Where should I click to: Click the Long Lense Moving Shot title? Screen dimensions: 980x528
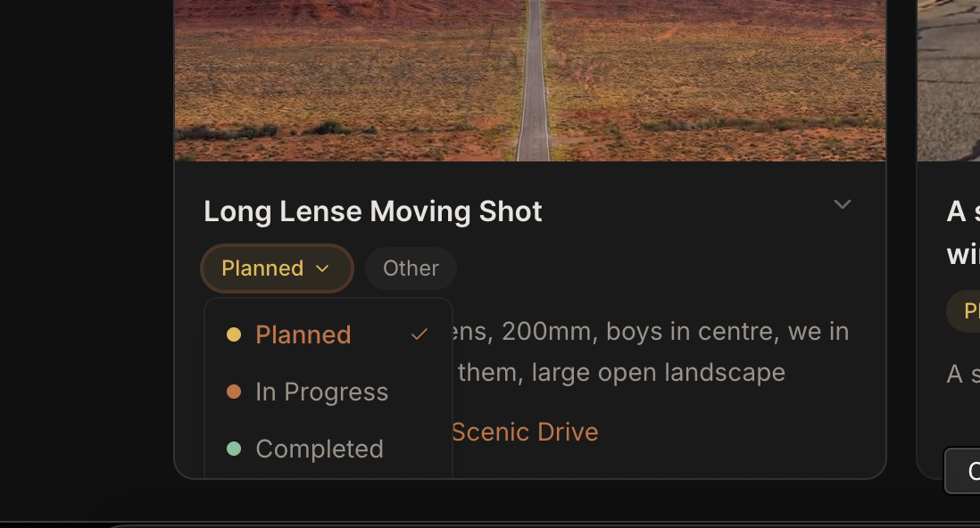(x=373, y=211)
